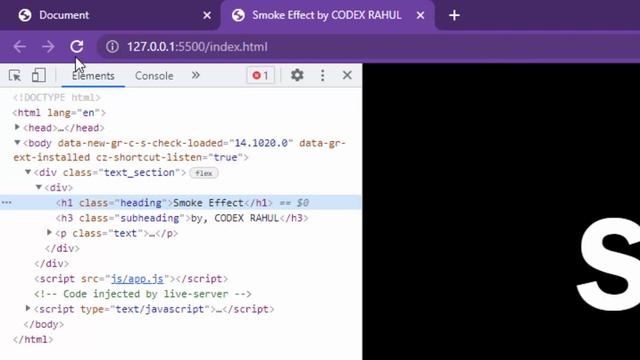Activate the inspect element picker tool

click(15, 76)
